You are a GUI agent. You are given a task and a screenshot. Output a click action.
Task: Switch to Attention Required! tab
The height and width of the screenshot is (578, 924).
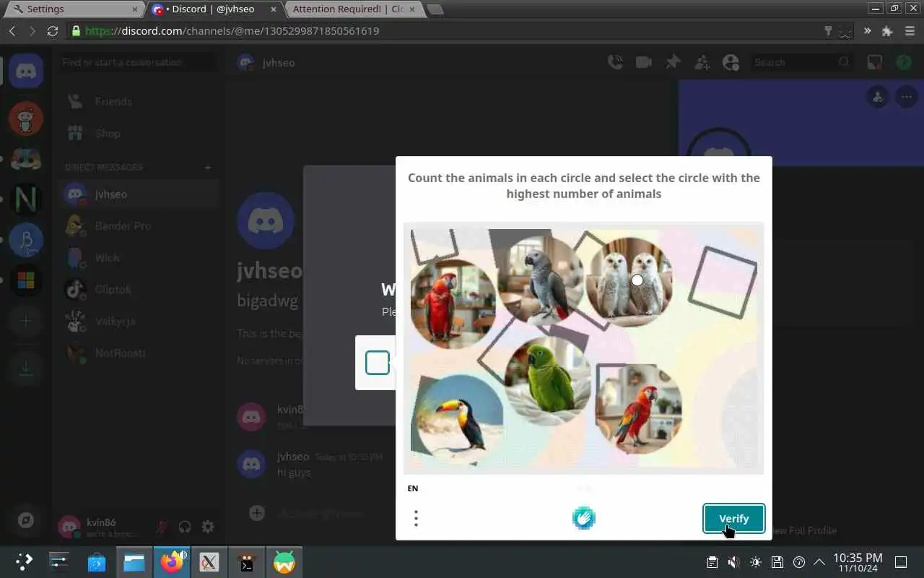point(354,9)
